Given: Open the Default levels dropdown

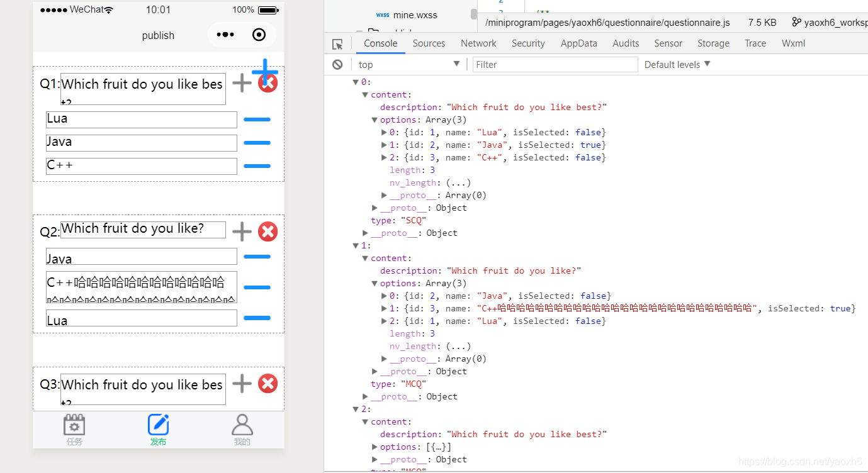Looking at the screenshot, I should coord(677,64).
